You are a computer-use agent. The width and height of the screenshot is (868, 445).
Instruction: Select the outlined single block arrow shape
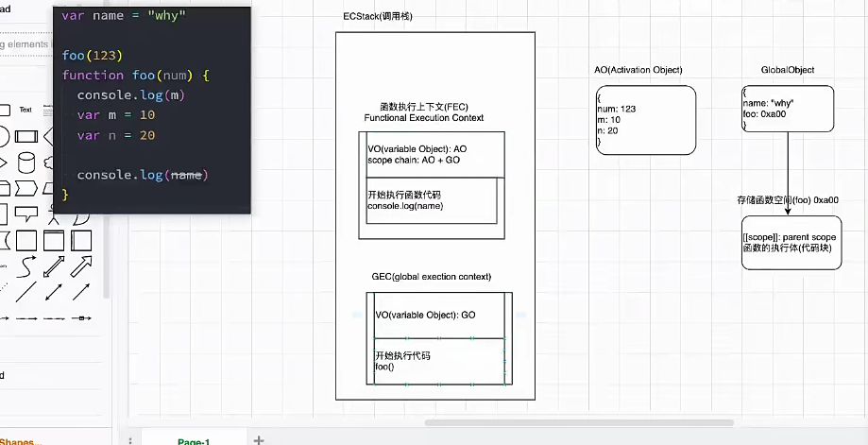[x=81, y=266]
